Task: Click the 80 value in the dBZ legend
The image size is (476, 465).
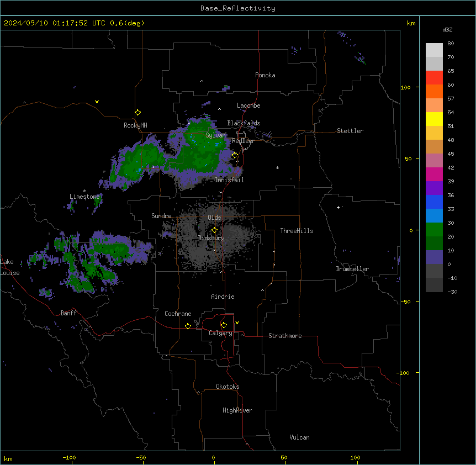Action: click(x=451, y=44)
